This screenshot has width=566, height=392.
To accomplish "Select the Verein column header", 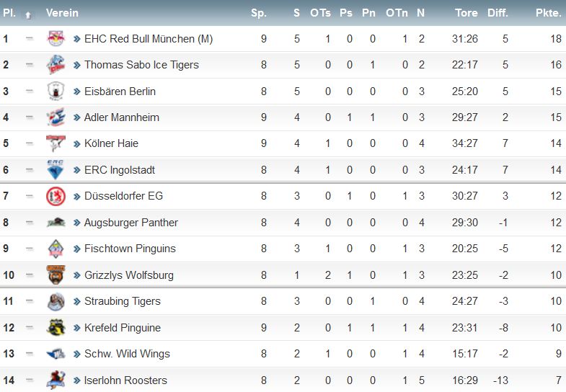I will point(62,13).
